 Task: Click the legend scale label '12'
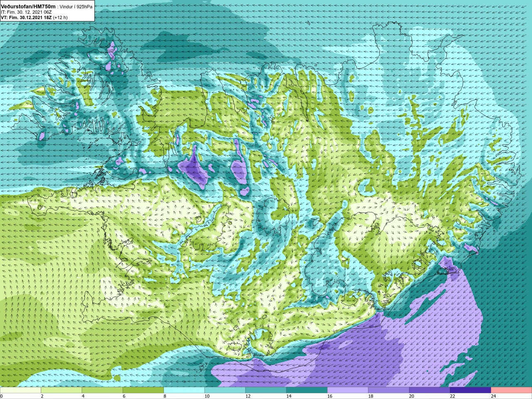pyautogui.click(x=248, y=396)
